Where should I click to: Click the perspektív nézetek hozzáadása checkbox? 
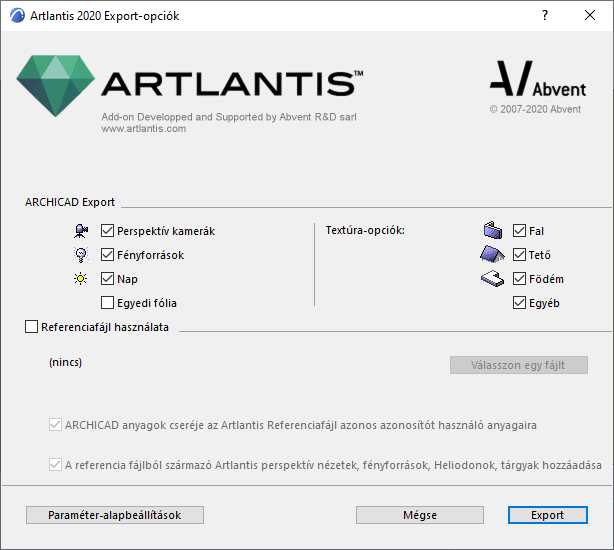click(55, 465)
